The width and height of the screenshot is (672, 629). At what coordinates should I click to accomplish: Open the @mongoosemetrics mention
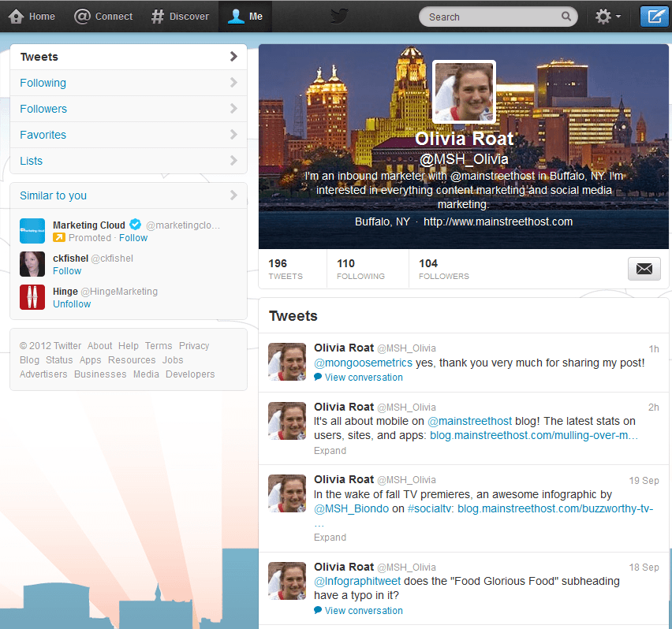pos(363,363)
